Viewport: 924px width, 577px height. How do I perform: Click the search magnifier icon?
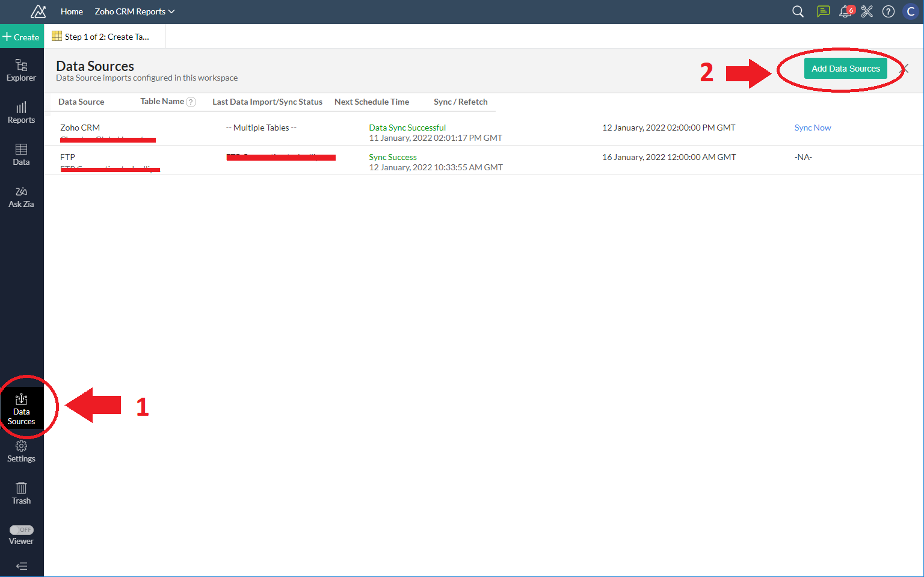[x=798, y=11]
